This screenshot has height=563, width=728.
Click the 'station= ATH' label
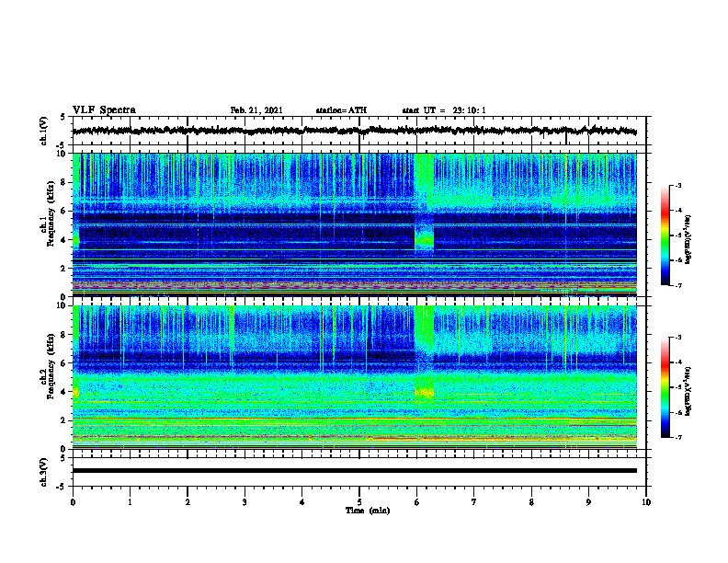pyautogui.click(x=341, y=110)
